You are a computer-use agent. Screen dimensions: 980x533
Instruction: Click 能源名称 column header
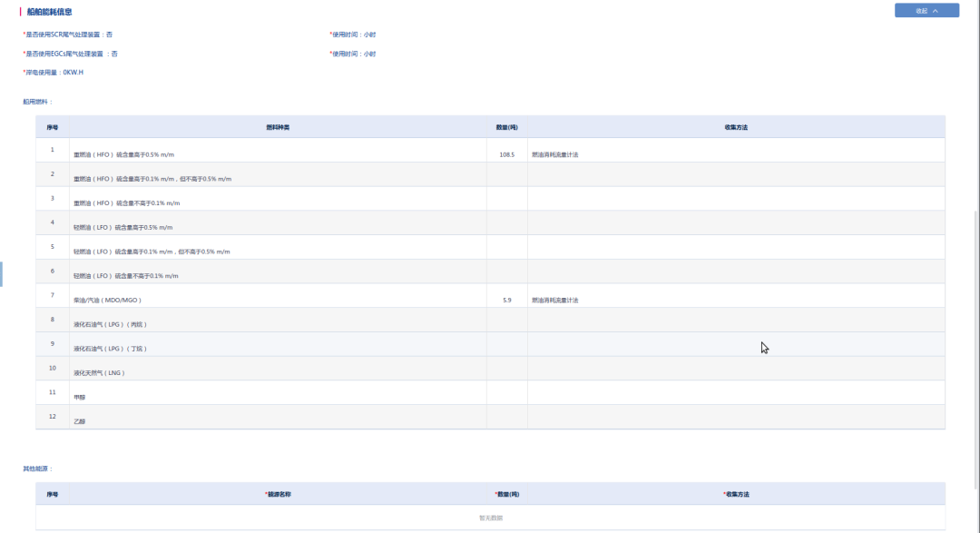279,494
